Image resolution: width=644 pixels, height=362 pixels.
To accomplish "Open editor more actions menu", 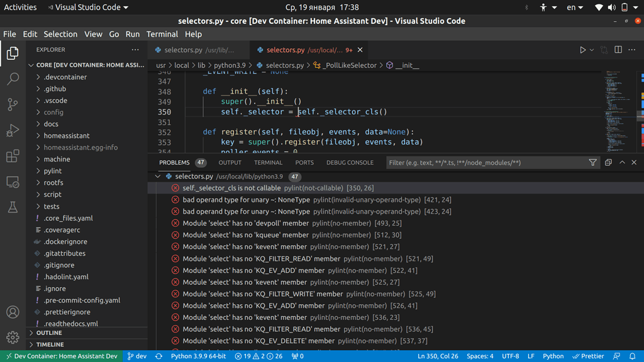I will coord(632,50).
